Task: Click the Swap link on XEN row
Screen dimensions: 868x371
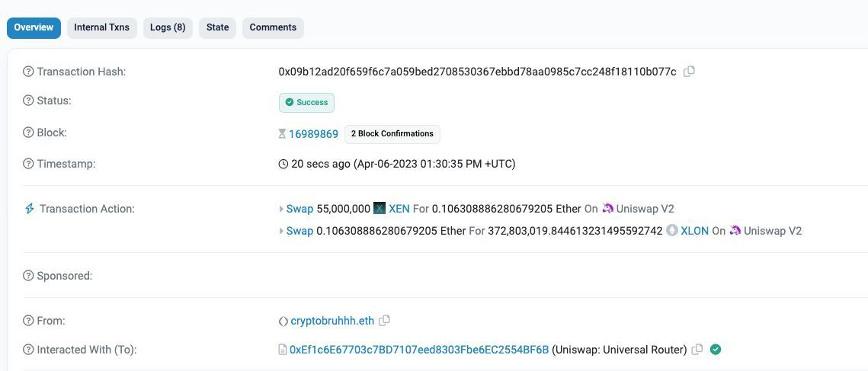Action: [299, 209]
